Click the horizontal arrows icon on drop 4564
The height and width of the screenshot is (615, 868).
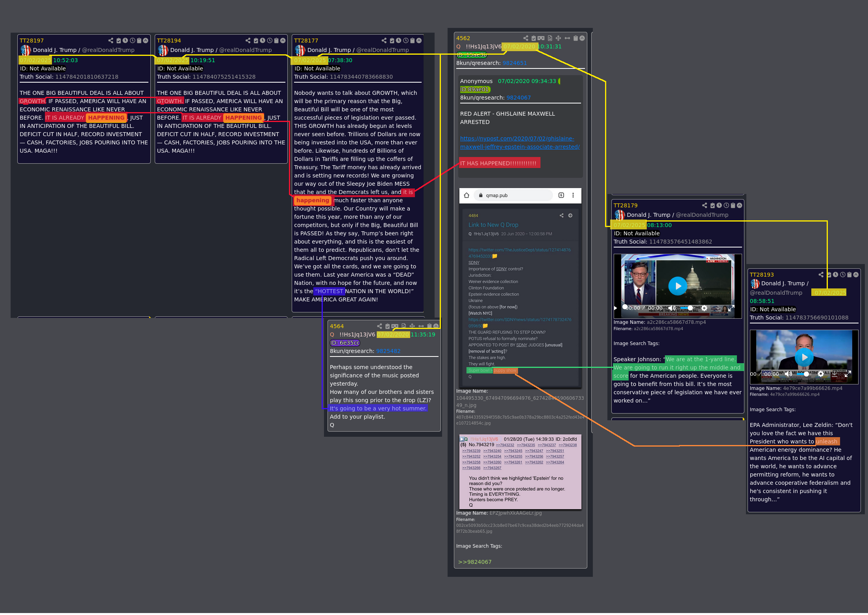(421, 326)
